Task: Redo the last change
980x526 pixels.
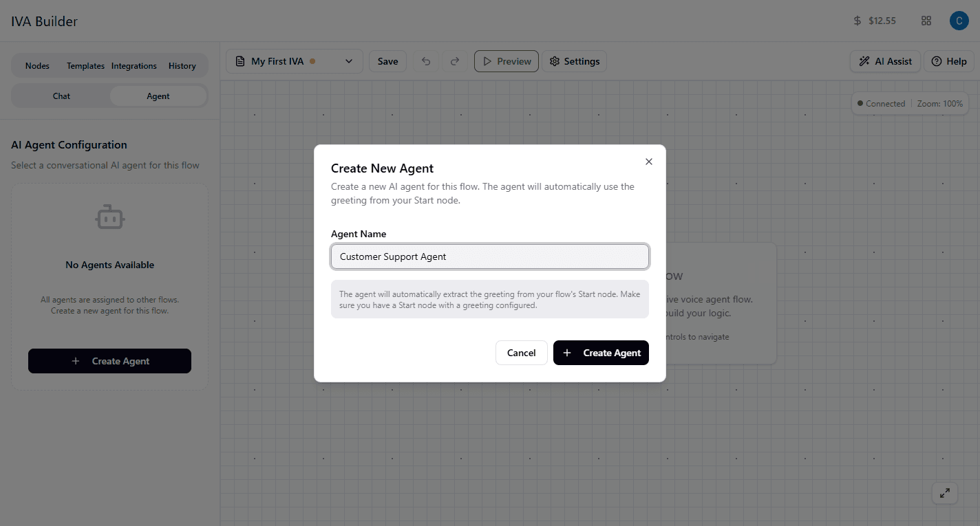Action: point(454,61)
